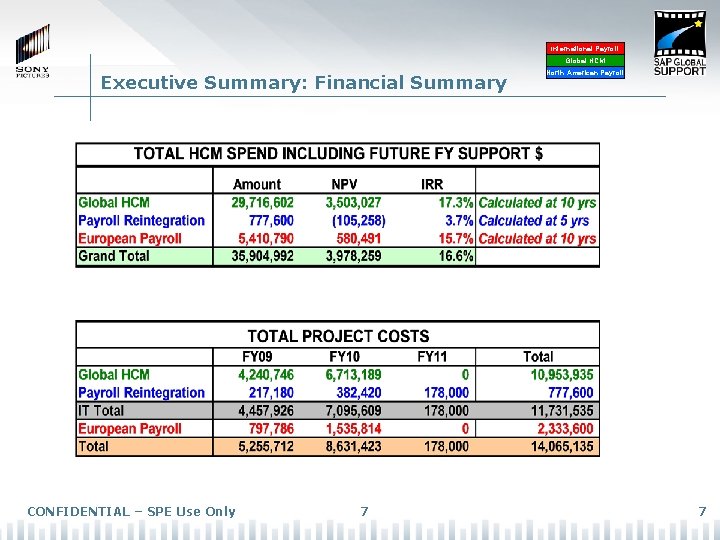
Task: Select the Grand Total row label
Action: point(114,256)
